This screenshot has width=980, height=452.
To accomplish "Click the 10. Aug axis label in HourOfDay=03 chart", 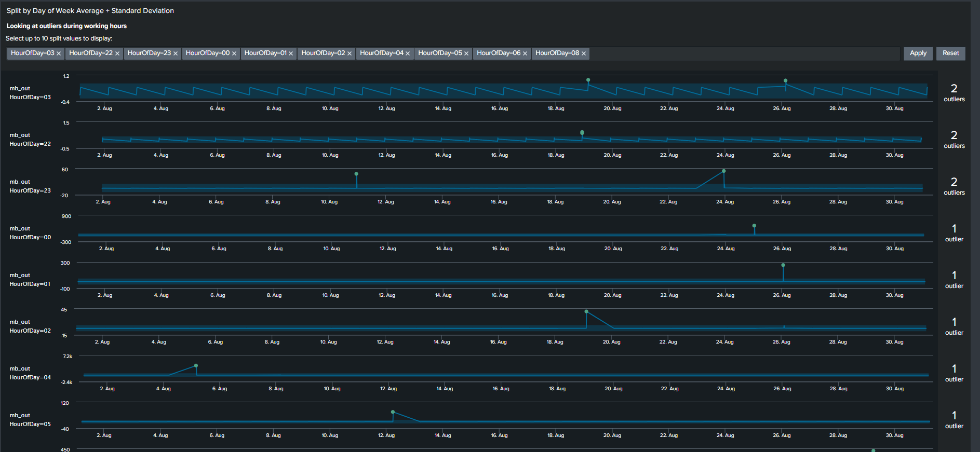I will (x=330, y=108).
